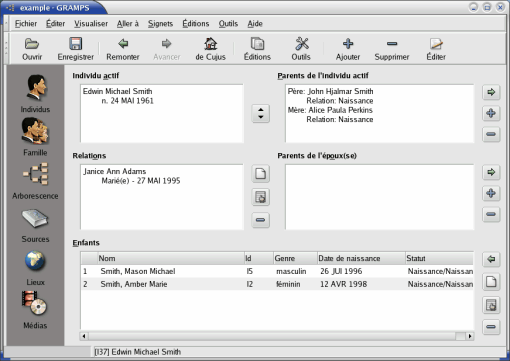Screen dimensions: 510x361
Task: Click the blank page button beside Enfants
Action: [x=491, y=282]
